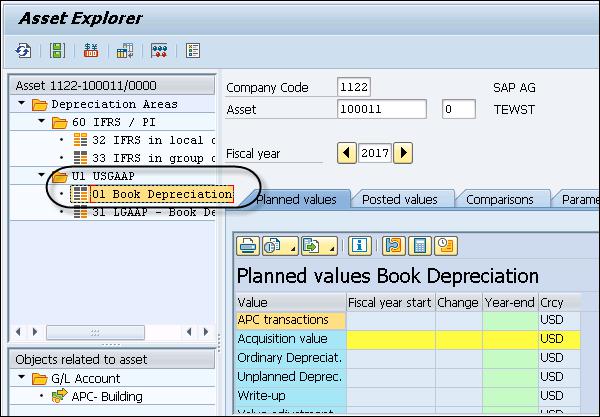Click the Asset 1122-100011/0000 tree header
The width and height of the screenshot is (600, 417).
pyautogui.click(x=112, y=85)
